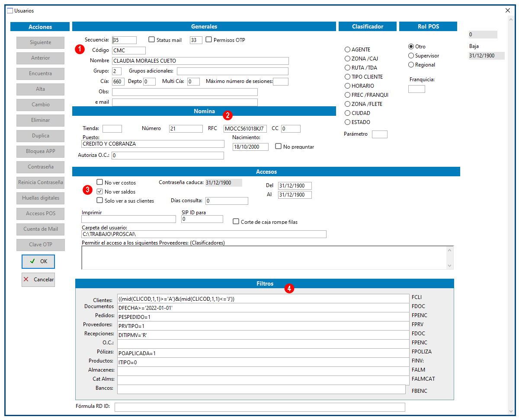Click the Obs text field

pyautogui.click(x=185, y=92)
